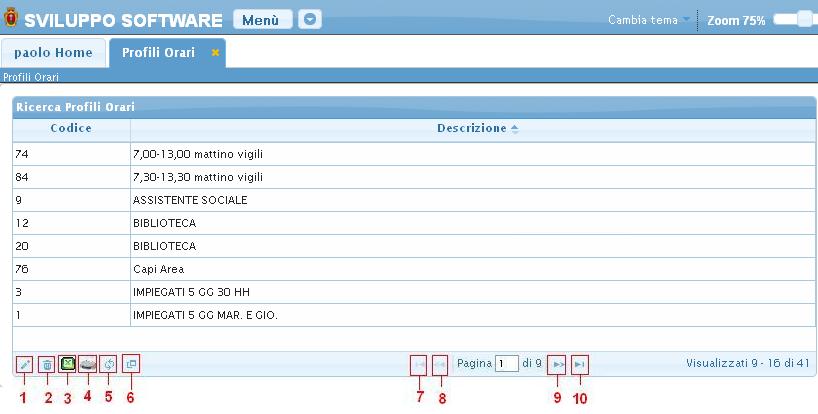Go to the next page of results
818x414 pixels.
[x=558, y=365]
